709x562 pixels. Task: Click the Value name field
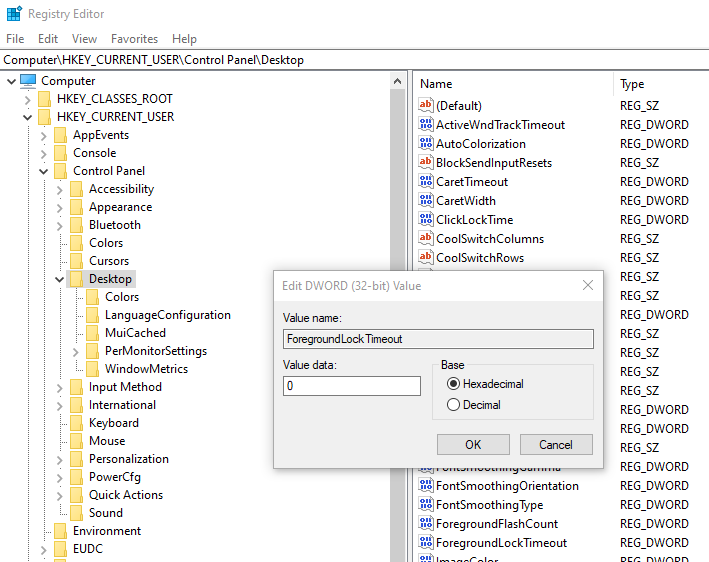438,339
